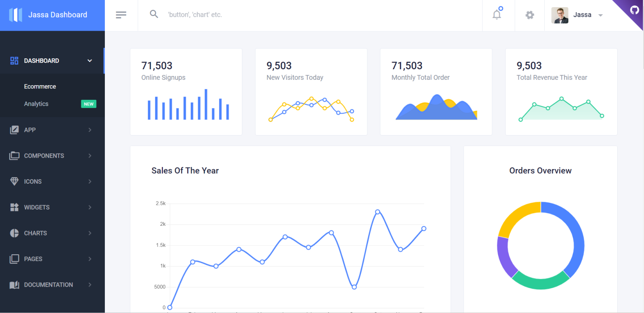Switch to the Ecommerce menu item
Image resolution: width=644 pixels, height=313 pixels.
40,86
